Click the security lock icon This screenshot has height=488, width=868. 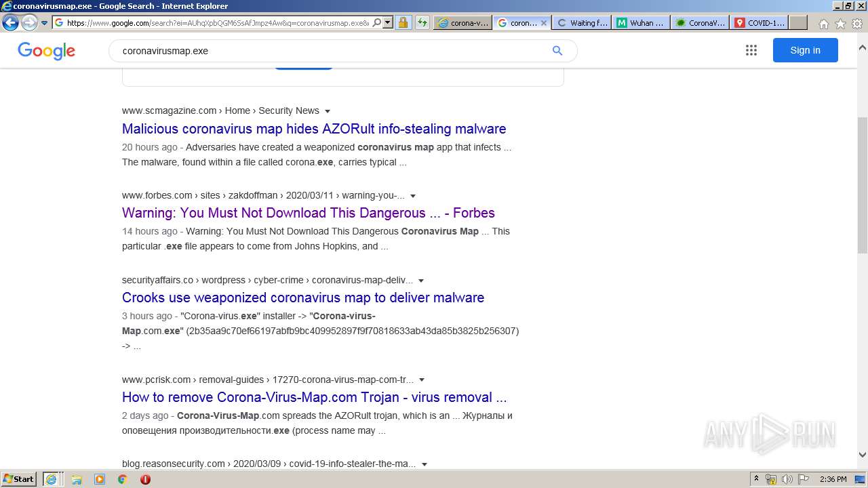(x=403, y=22)
